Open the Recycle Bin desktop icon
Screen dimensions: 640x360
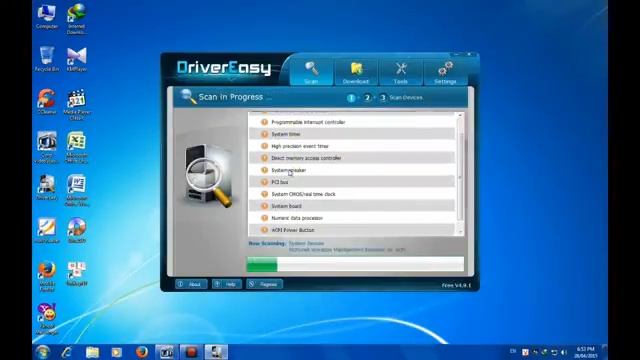click(47, 59)
